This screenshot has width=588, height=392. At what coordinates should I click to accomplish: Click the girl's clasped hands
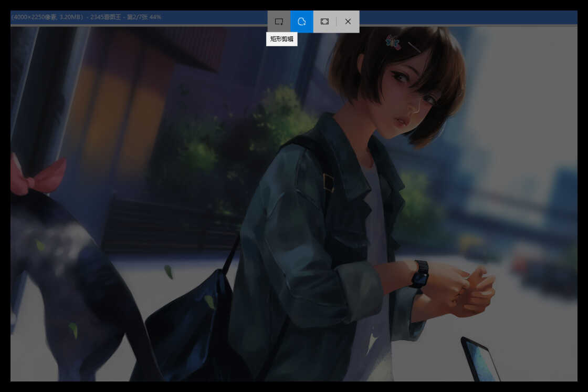[x=472, y=292]
